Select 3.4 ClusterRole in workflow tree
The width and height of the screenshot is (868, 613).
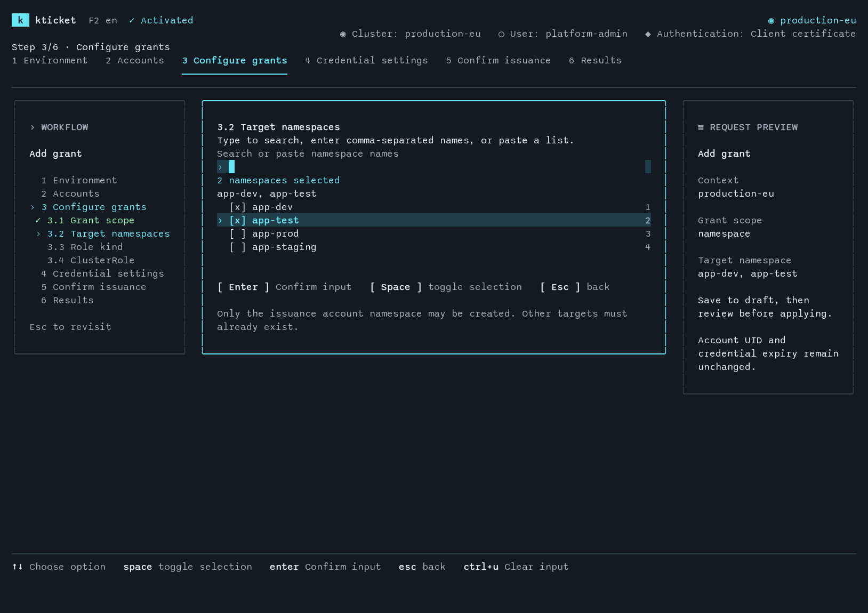point(91,260)
